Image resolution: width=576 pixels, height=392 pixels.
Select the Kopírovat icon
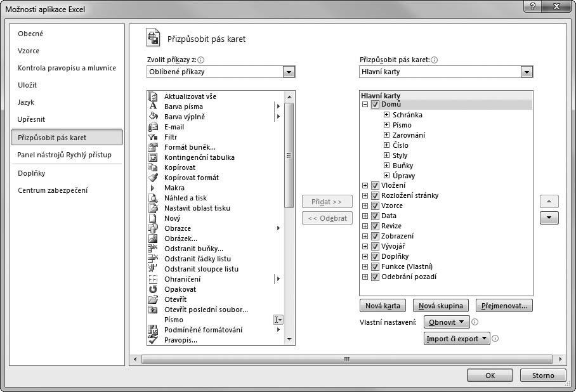tap(153, 167)
